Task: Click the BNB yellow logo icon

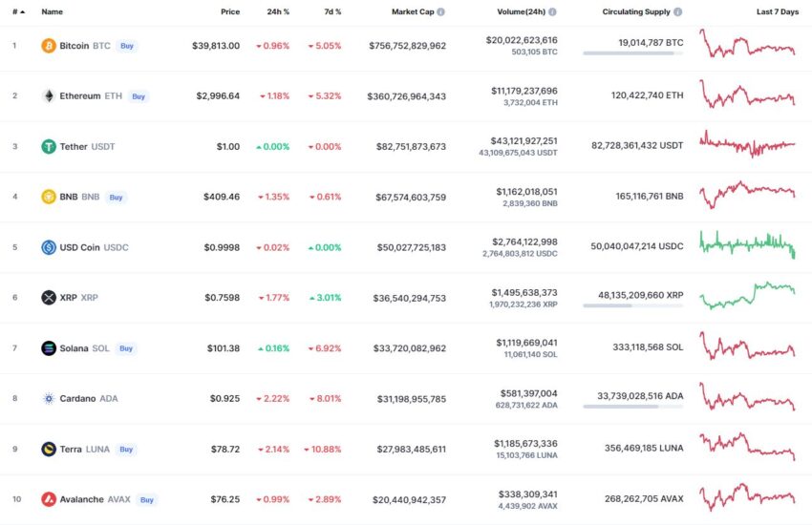Action: coord(49,197)
